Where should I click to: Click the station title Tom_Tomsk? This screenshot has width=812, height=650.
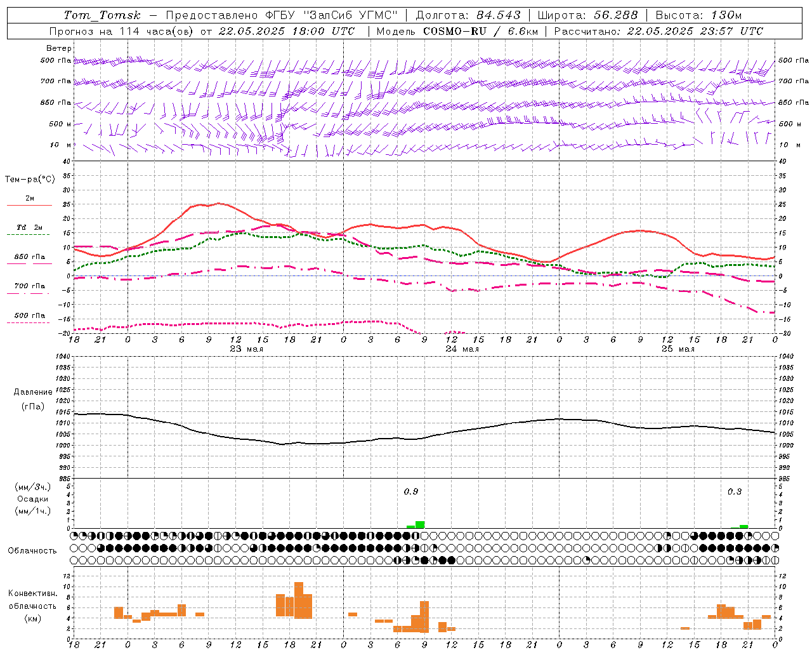pos(102,15)
